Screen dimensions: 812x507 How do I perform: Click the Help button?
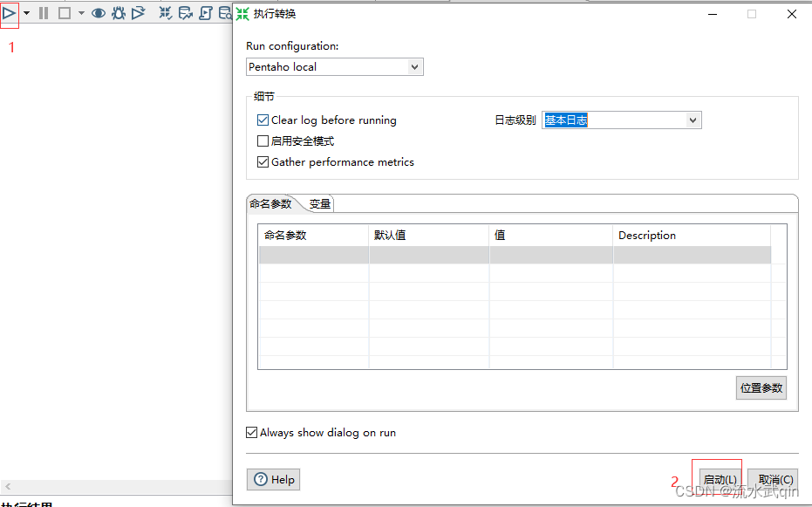point(274,480)
